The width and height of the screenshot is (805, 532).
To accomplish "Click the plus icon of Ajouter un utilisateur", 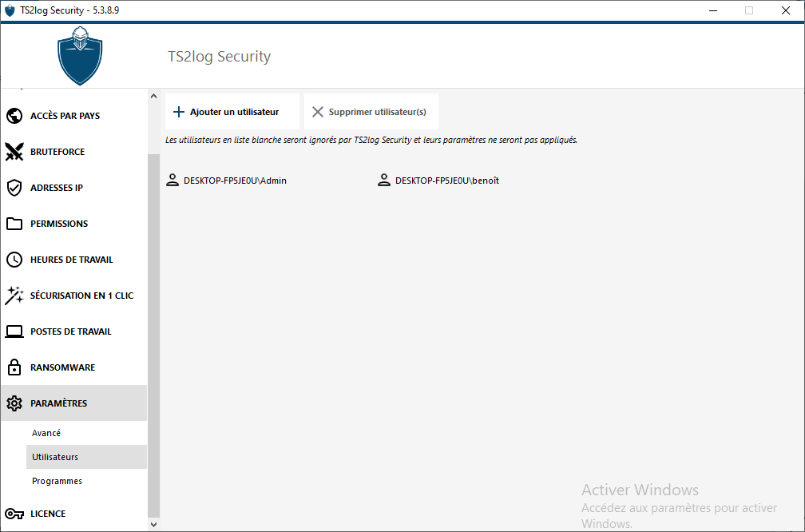I will [x=179, y=112].
